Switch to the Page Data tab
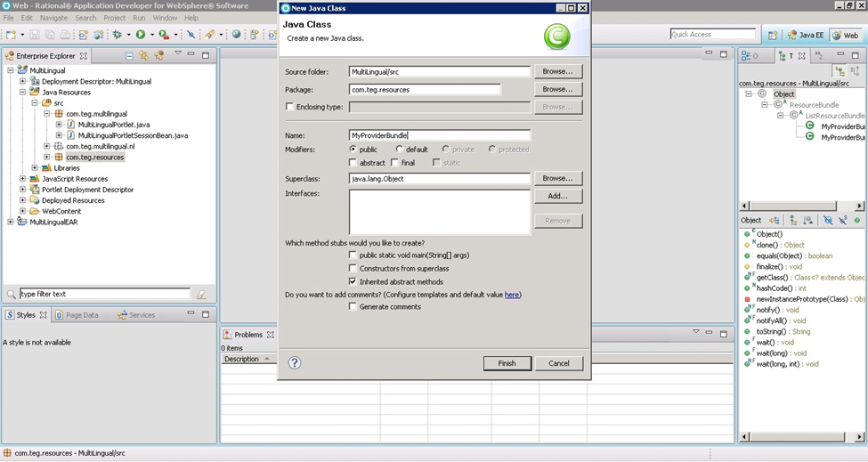This screenshot has height=462, width=868. click(82, 315)
